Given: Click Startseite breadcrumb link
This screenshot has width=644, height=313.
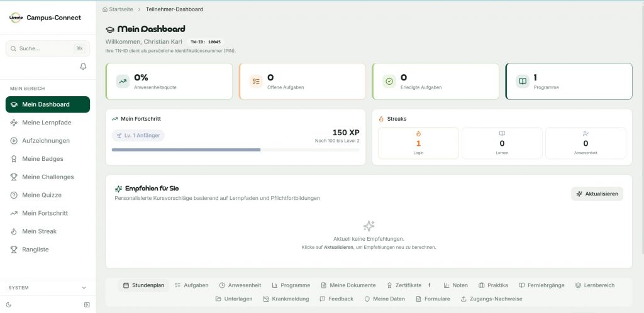Looking at the screenshot, I should pyautogui.click(x=121, y=9).
